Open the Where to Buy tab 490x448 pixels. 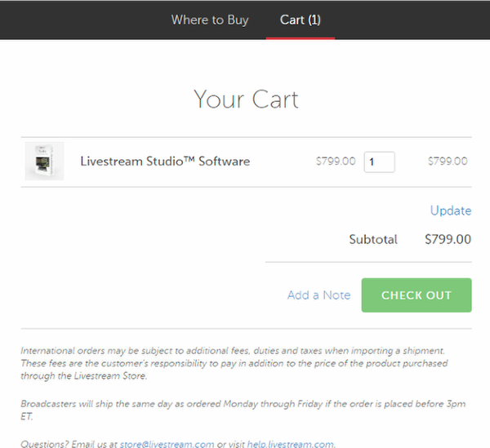point(210,20)
